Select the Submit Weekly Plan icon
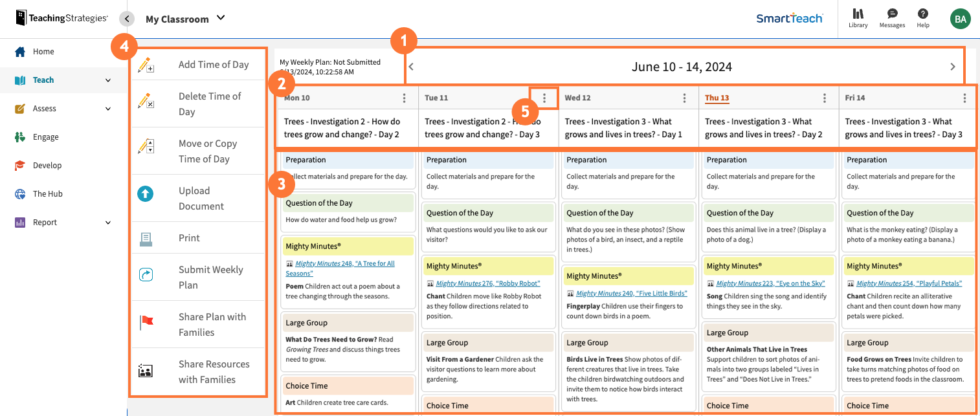This screenshot has height=416, width=980. (x=145, y=275)
